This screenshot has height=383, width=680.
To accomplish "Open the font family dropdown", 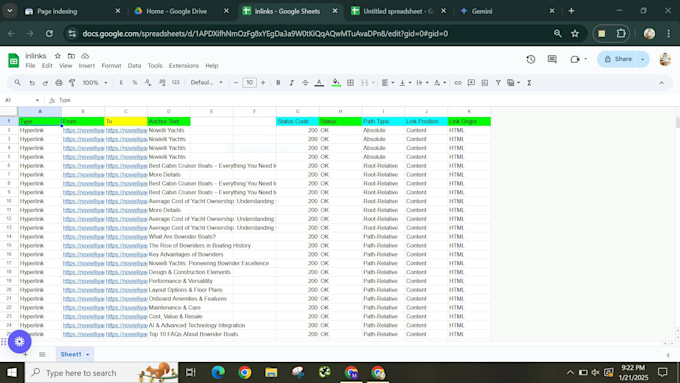I will [x=206, y=82].
